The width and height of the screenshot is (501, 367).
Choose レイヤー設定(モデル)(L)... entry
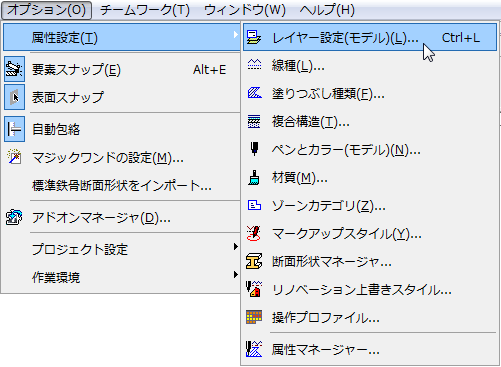tap(370, 37)
